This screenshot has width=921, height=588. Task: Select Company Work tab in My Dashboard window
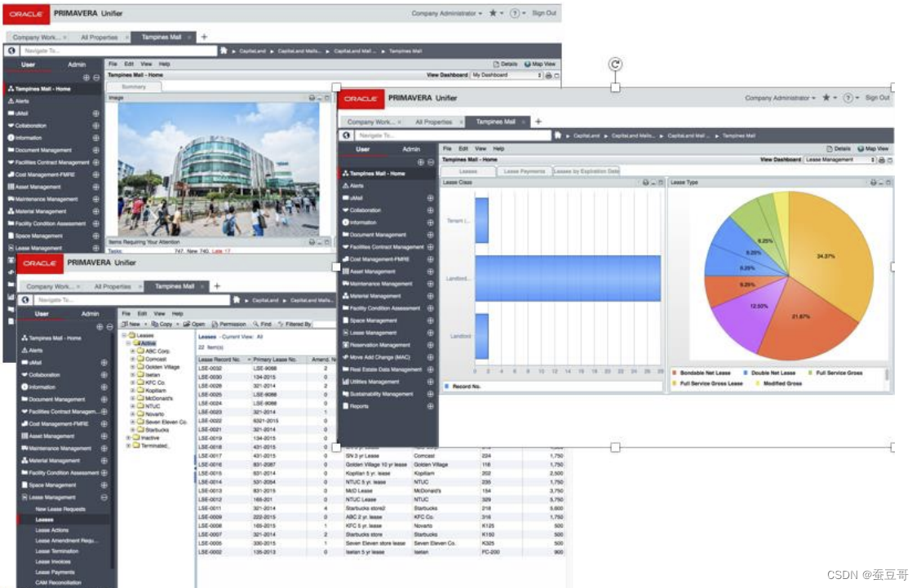pos(37,37)
